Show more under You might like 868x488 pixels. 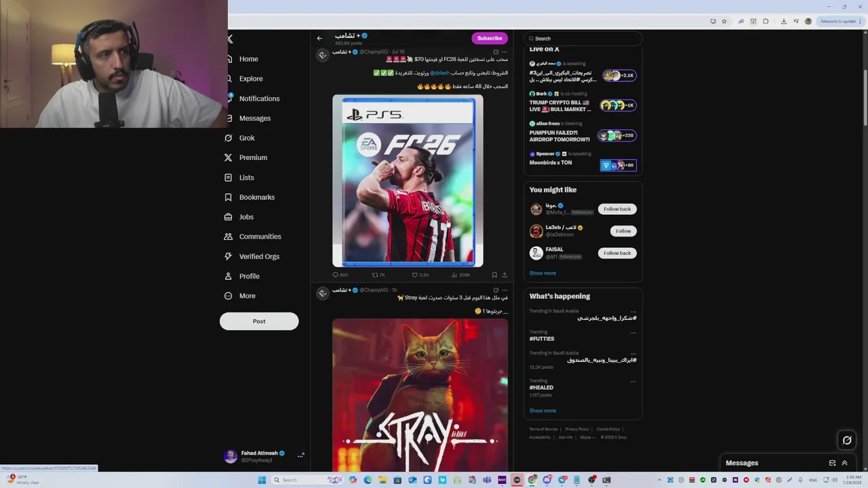pyautogui.click(x=542, y=273)
